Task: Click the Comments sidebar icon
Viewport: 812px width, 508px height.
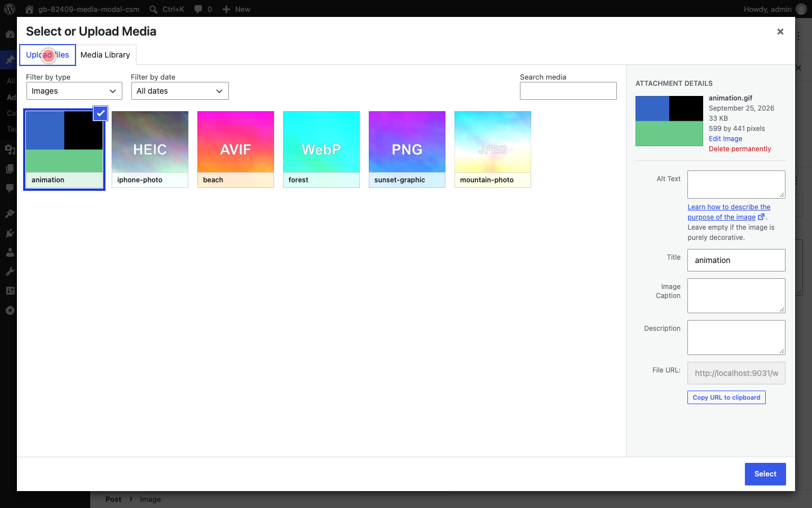Action: tap(10, 188)
